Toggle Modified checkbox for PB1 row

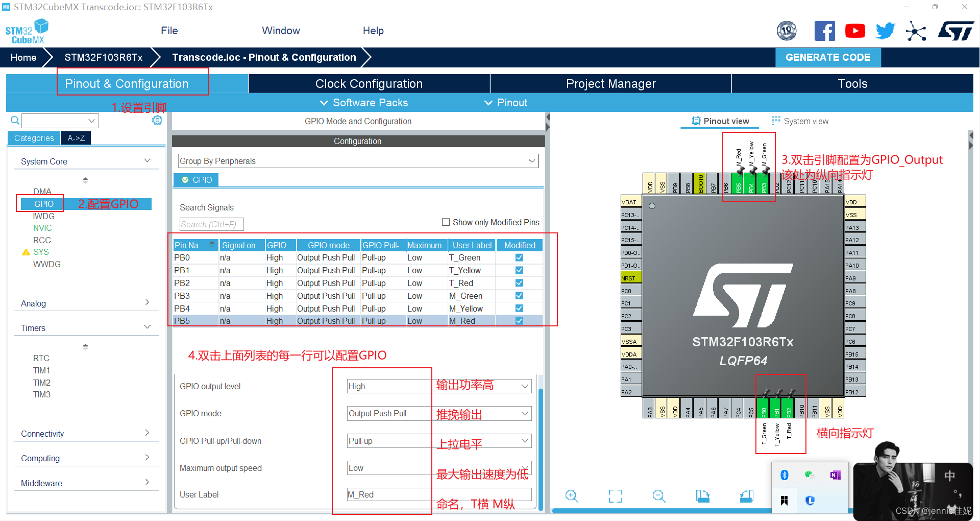pyautogui.click(x=519, y=270)
